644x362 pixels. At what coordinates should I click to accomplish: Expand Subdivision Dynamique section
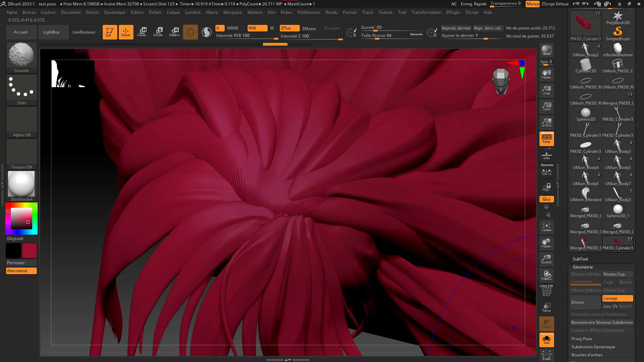[593, 347]
